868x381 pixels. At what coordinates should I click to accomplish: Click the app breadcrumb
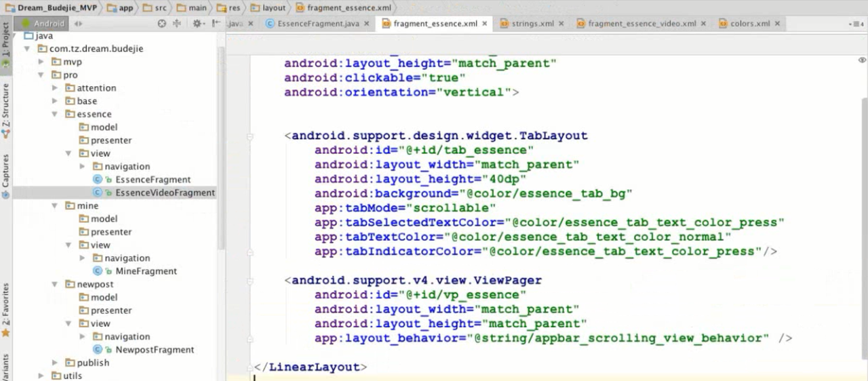pyautogui.click(x=119, y=7)
